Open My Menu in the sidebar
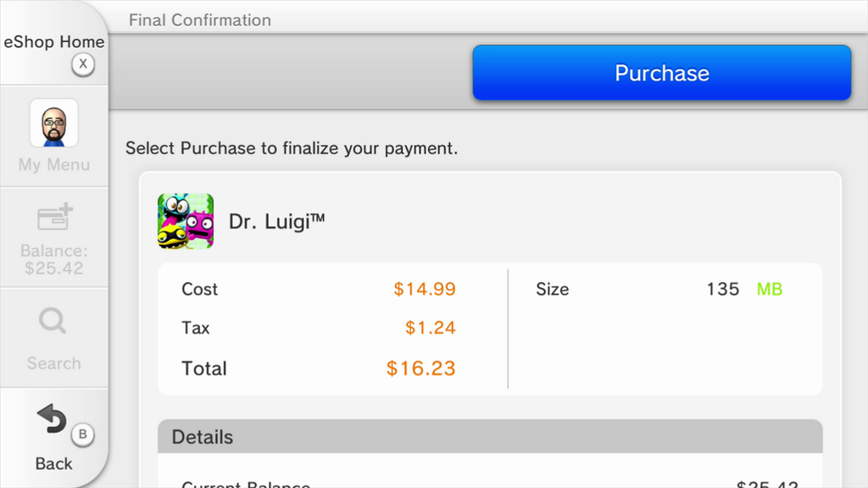This screenshot has height=488, width=868. (54, 165)
